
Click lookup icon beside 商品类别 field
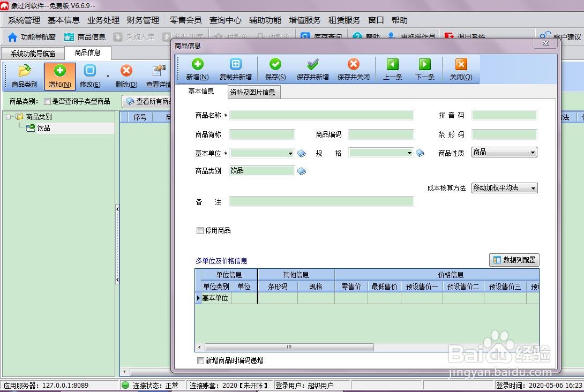point(302,171)
